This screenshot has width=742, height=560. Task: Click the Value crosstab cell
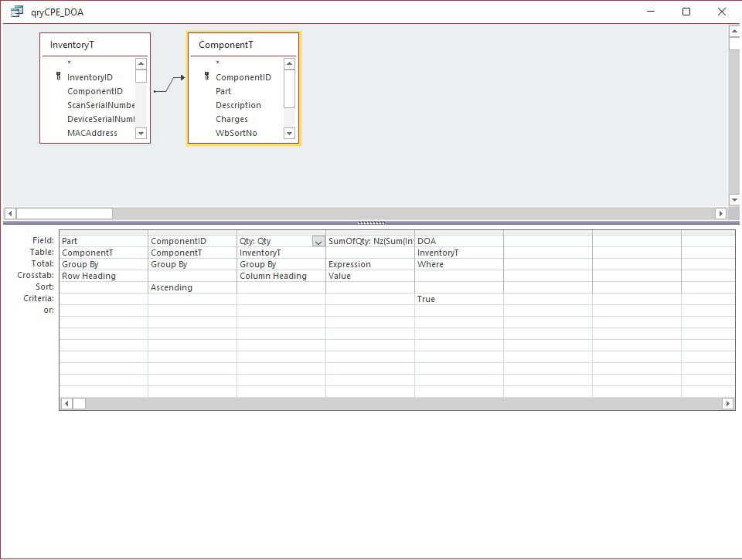(x=370, y=277)
